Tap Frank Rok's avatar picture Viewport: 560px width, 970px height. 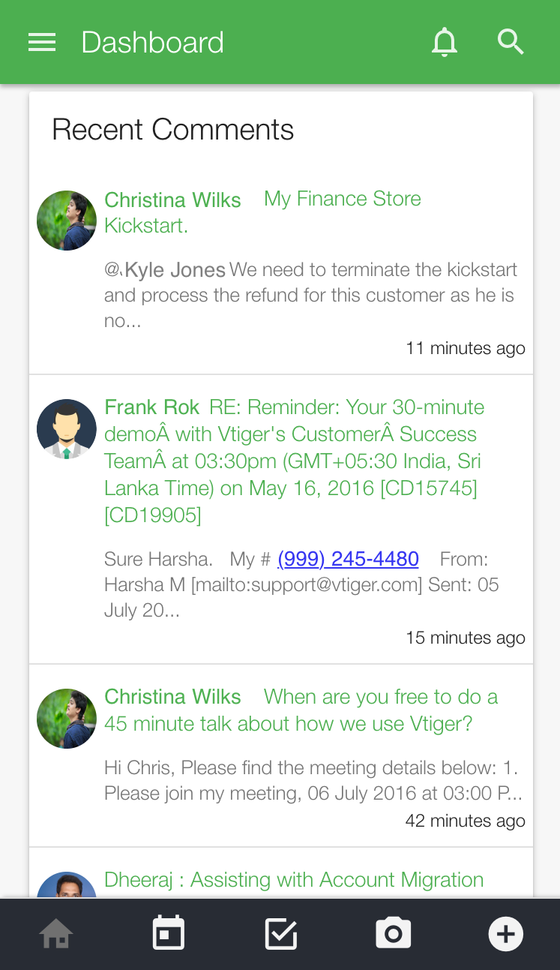67,429
